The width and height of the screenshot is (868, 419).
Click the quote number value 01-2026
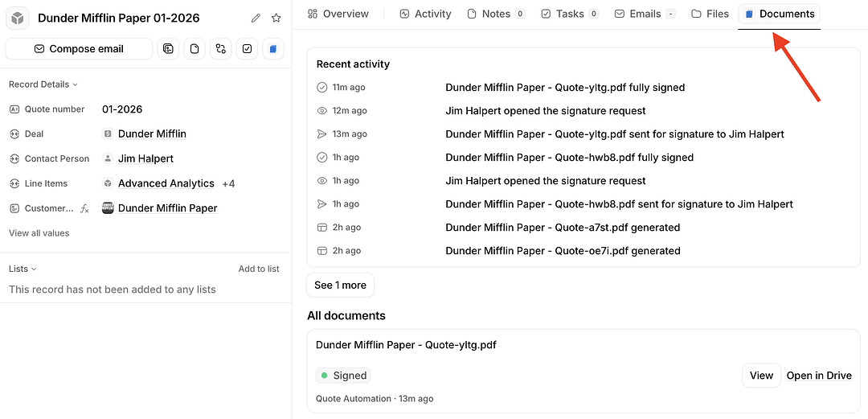(122, 109)
